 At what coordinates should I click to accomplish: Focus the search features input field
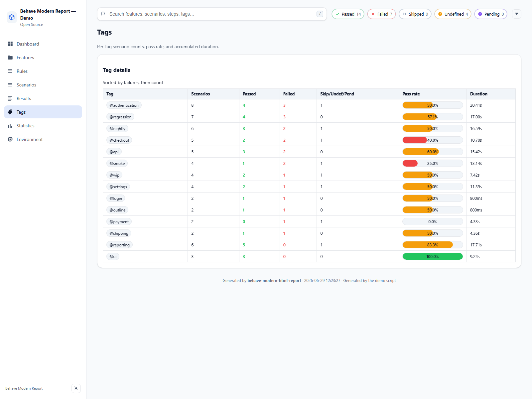coord(211,14)
